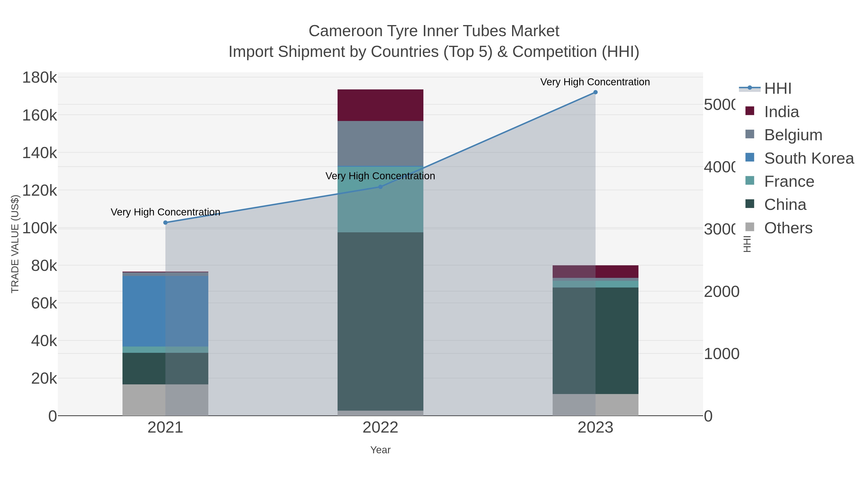Image resolution: width=868 pixels, height=488 pixels.
Task: Select the France bar segment in 2023
Action: [x=595, y=284]
